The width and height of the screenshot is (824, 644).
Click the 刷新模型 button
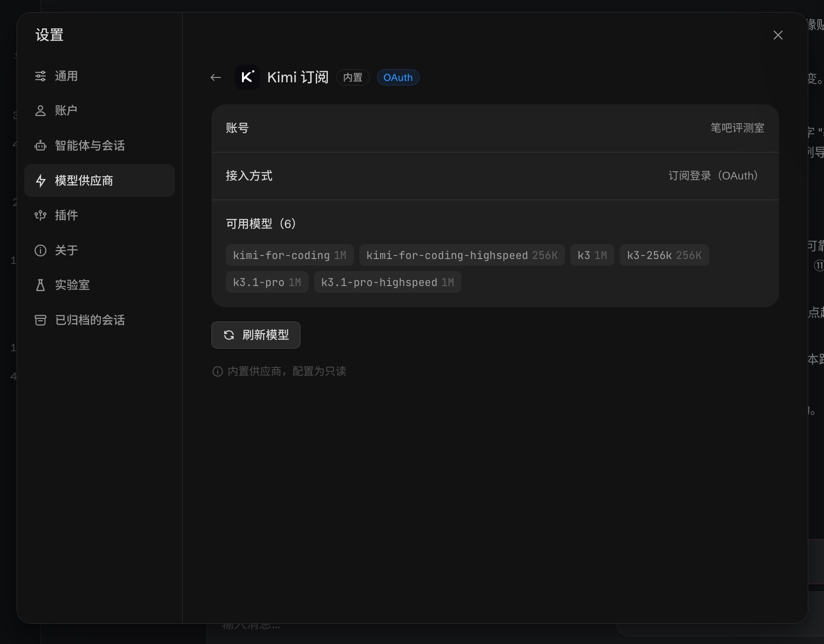(x=256, y=335)
